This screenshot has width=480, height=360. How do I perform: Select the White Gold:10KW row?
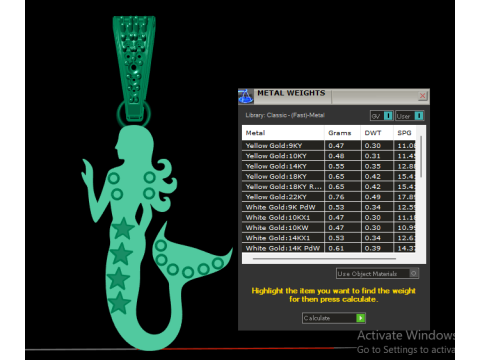(x=329, y=228)
